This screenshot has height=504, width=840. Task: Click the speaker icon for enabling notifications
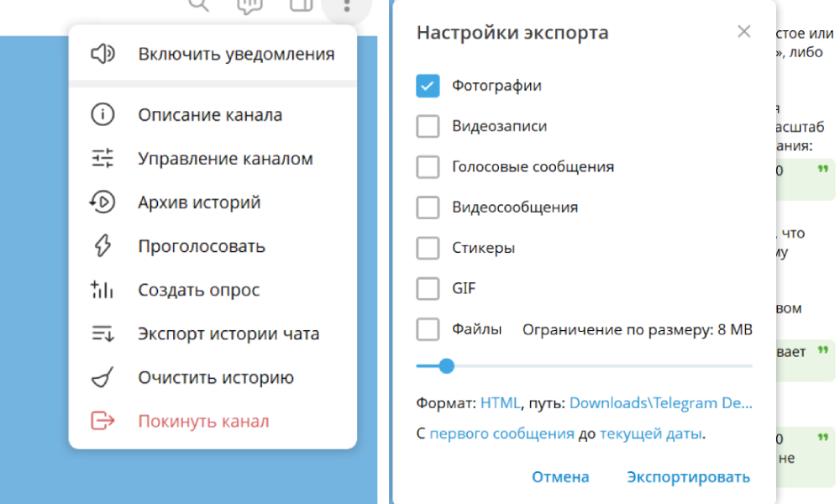(102, 55)
